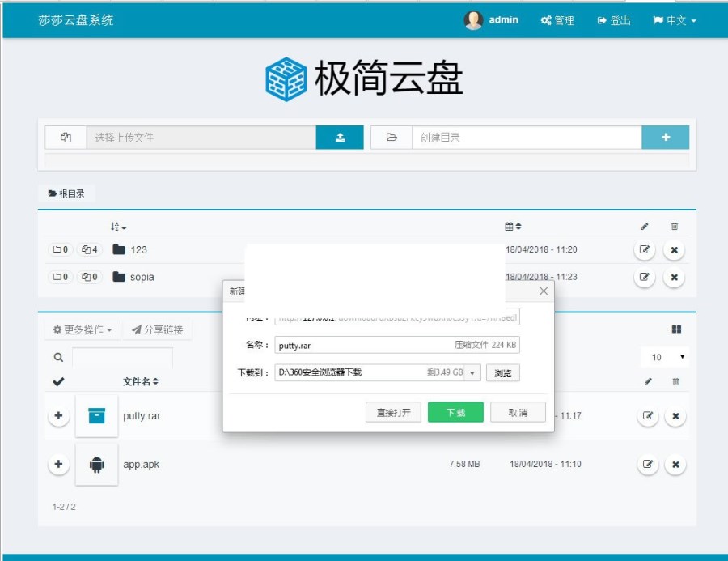
Task: Click the 莎莎云盘系统 brand title
Action: 76,20
